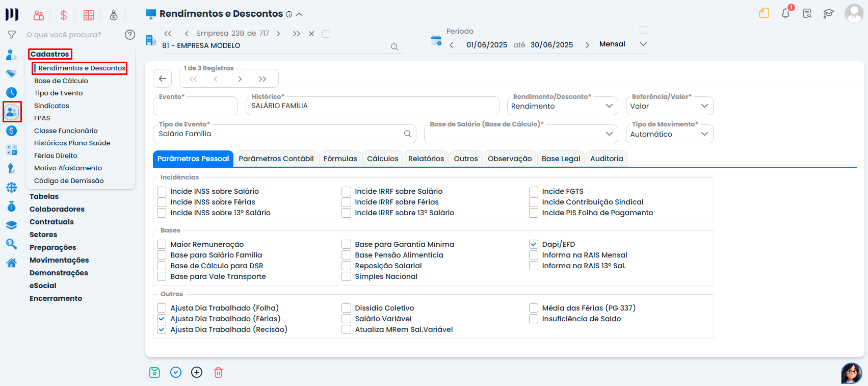Click the green save disk icon

point(154,373)
